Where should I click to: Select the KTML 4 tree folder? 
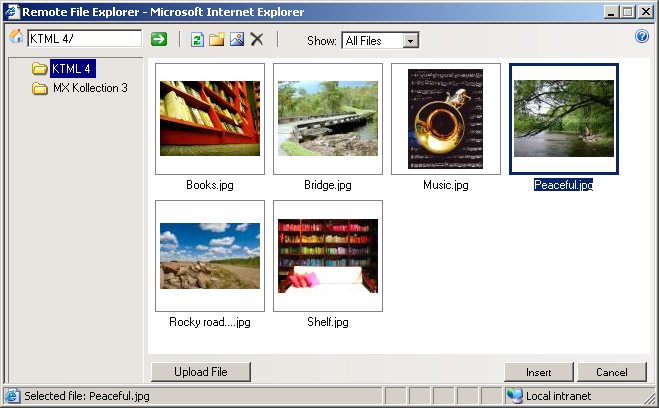[x=73, y=68]
